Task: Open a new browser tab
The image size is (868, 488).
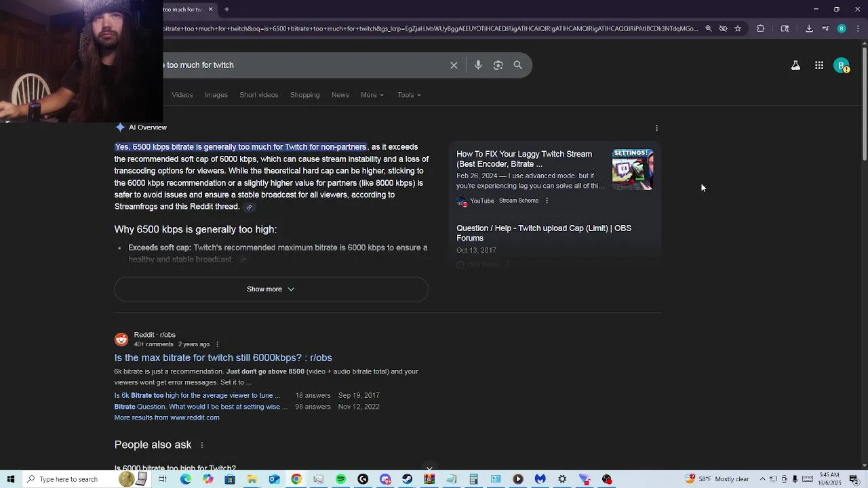Action: [x=226, y=9]
